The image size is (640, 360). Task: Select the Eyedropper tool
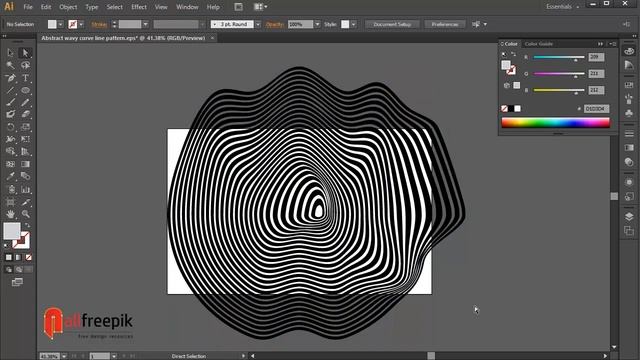(11, 176)
